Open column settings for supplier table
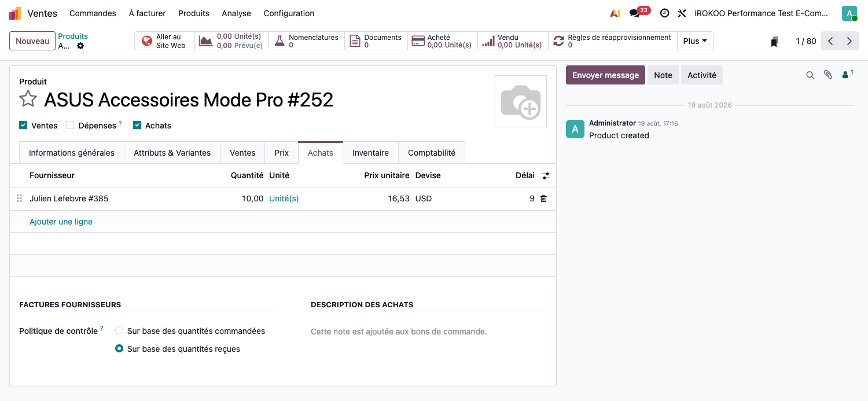Image resolution: width=868 pixels, height=401 pixels. [546, 175]
